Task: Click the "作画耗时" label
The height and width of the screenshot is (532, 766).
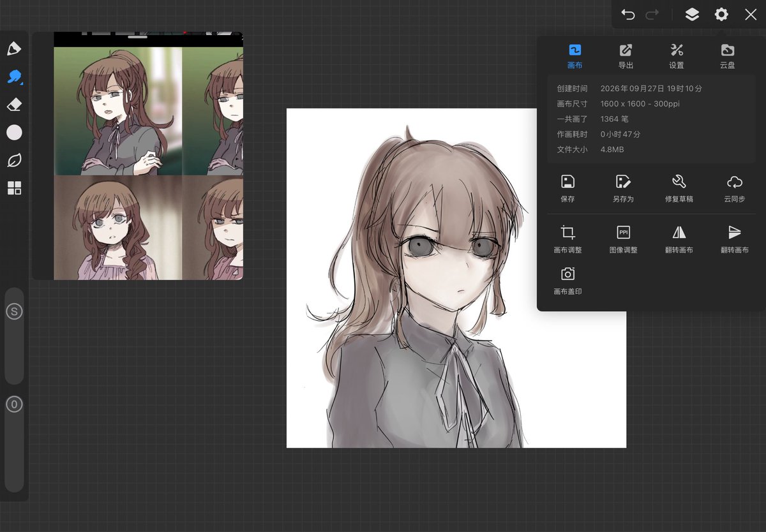Action: [572, 135]
